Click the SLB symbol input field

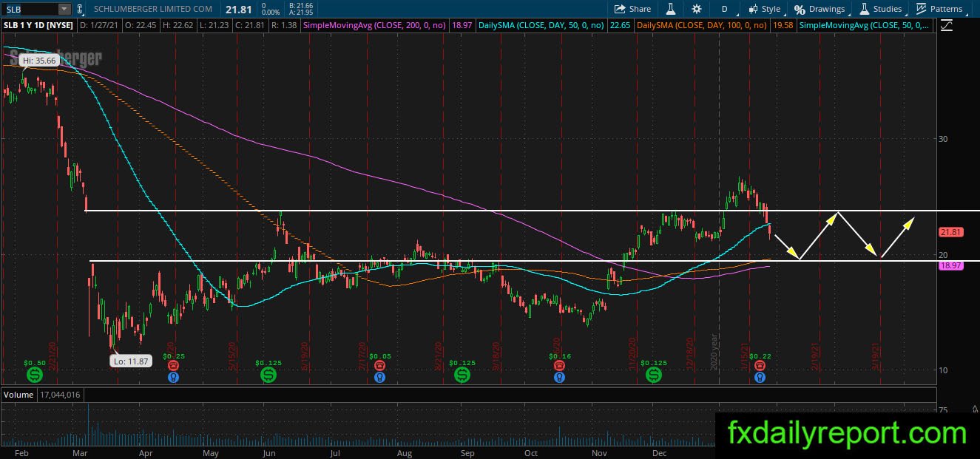29,9
